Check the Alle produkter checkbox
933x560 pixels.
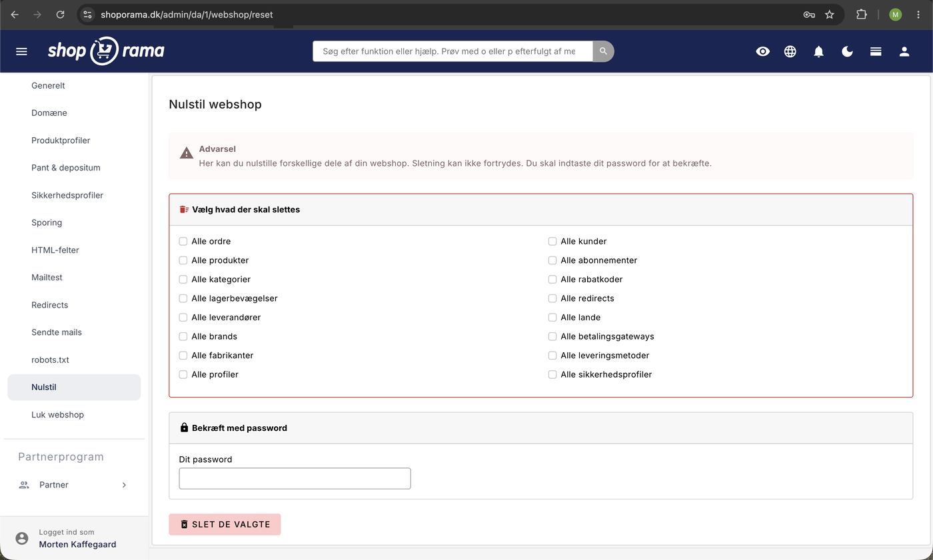tap(183, 260)
